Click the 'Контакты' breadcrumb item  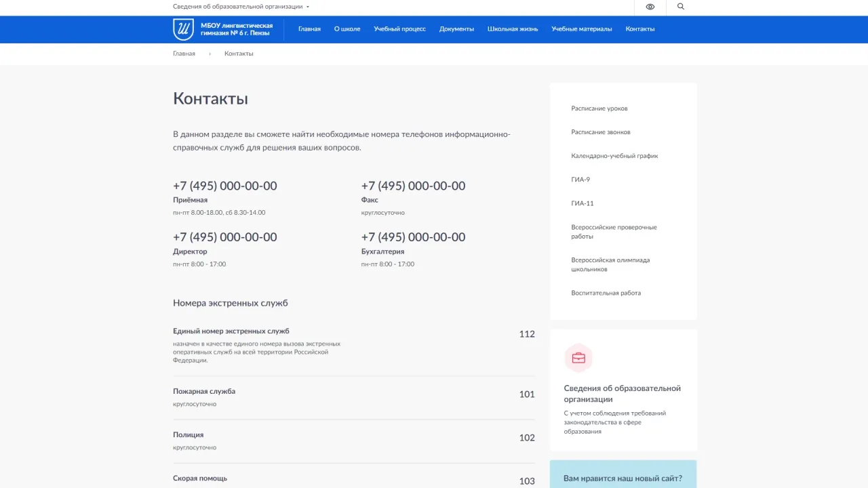(239, 54)
